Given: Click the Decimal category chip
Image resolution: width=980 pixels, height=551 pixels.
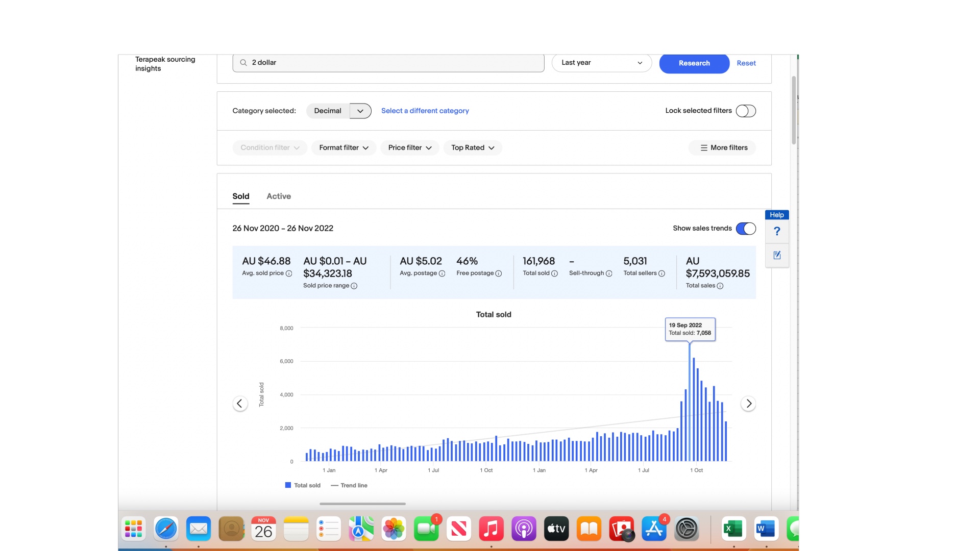Looking at the screenshot, I should 328,111.
